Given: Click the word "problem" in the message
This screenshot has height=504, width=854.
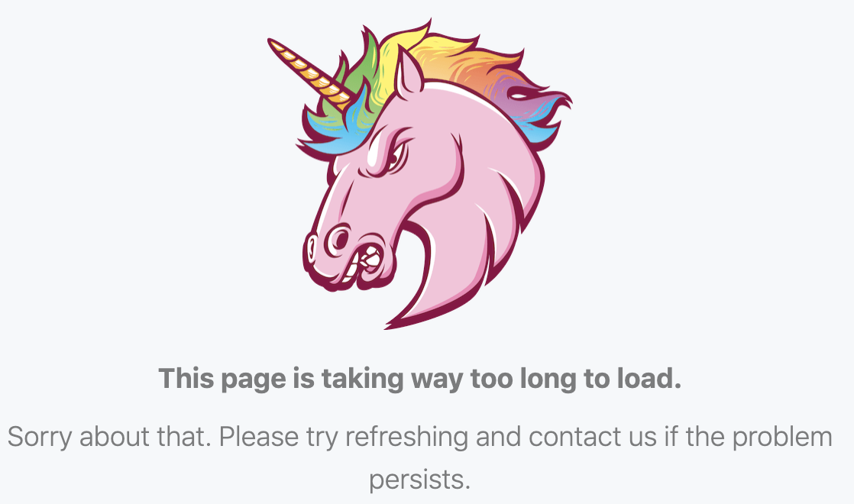Looking at the screenshot, I should (782, 437).
